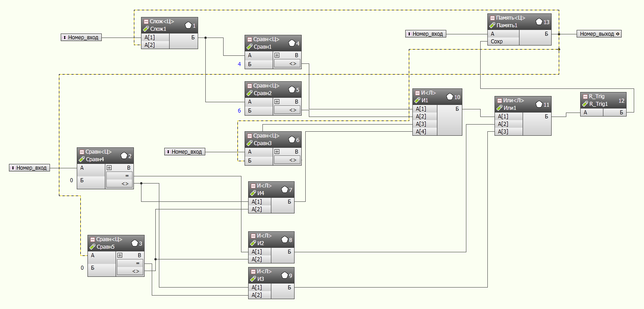644x309 pixels.
Task: Click the = output of Сравн5
Action: [130, 263]
